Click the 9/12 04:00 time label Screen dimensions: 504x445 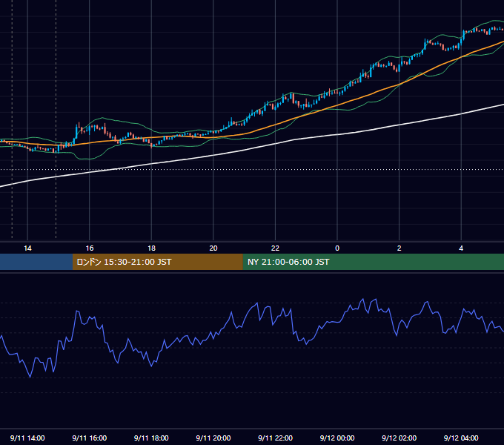[x=461, y=438]
